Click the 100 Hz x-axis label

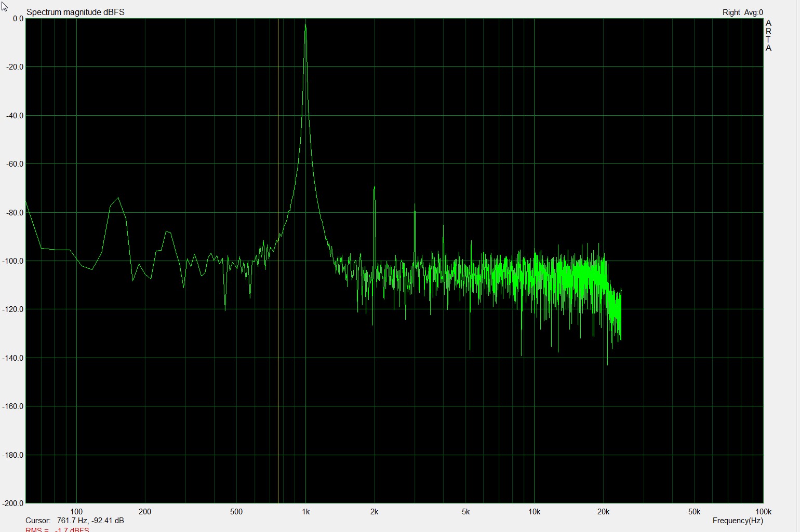pyautogui.click(x=76, y=511)
